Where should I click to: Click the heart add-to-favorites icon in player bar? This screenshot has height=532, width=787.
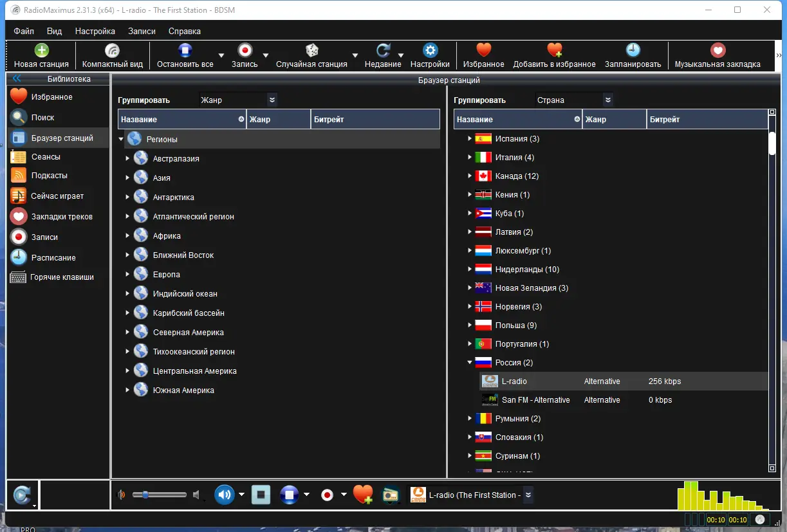point(363,495)
